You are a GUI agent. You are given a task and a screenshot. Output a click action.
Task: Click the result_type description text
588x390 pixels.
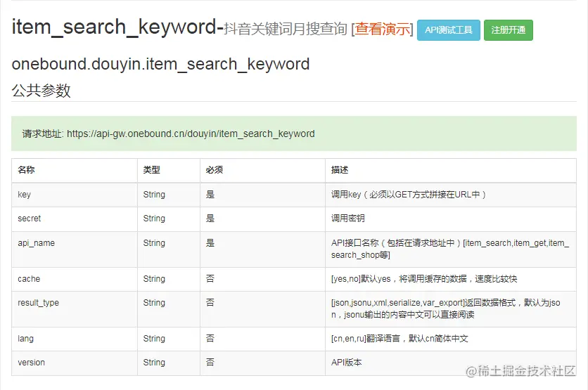pyautogui.click(x=446, y=308)
